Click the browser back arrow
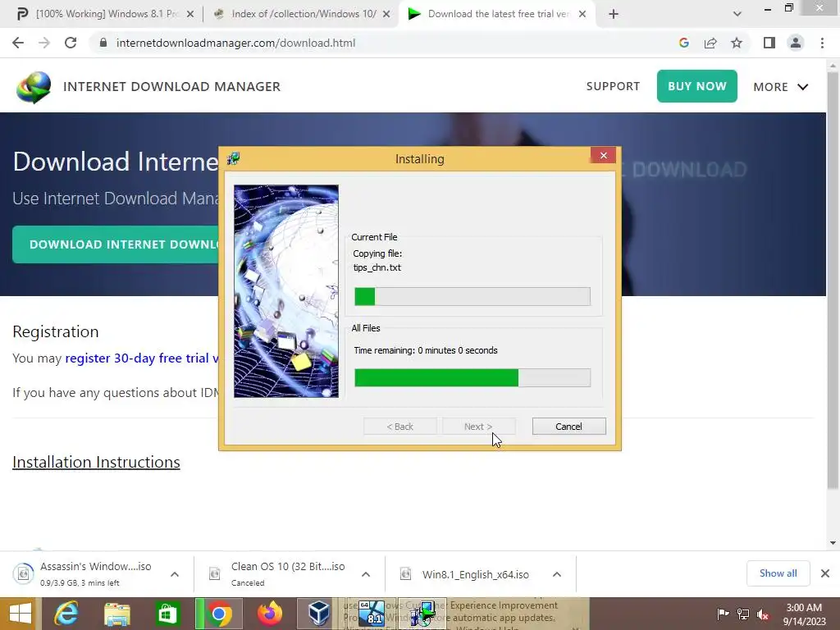840x630 pixels. coord(18,43)
